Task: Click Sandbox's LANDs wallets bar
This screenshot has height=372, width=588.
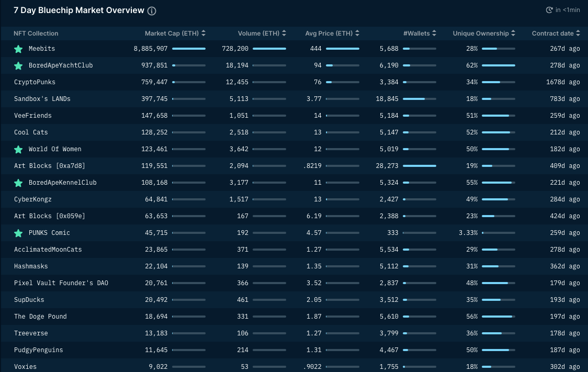Action: click(x=419, y=99)
